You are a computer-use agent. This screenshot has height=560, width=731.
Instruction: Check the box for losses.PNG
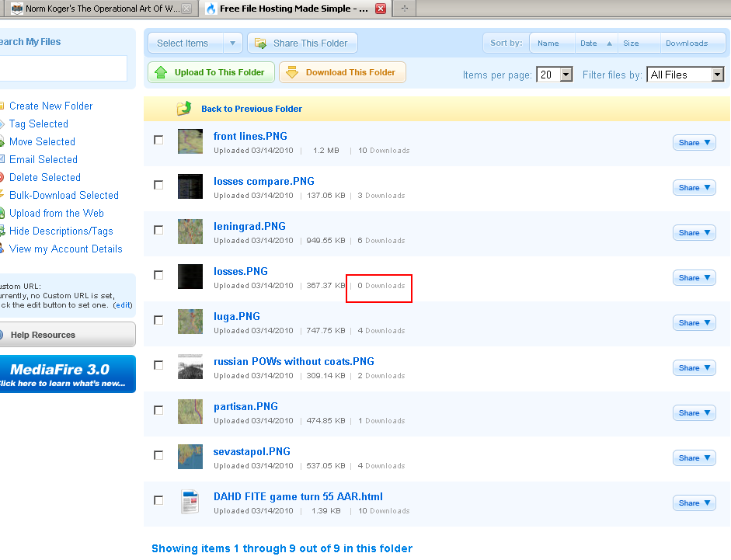pos(158,275)
